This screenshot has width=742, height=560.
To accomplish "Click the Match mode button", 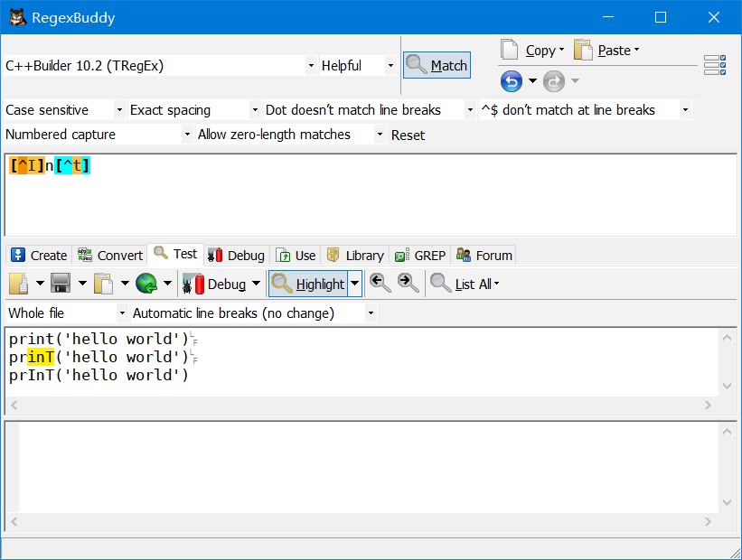I will 437,65.
